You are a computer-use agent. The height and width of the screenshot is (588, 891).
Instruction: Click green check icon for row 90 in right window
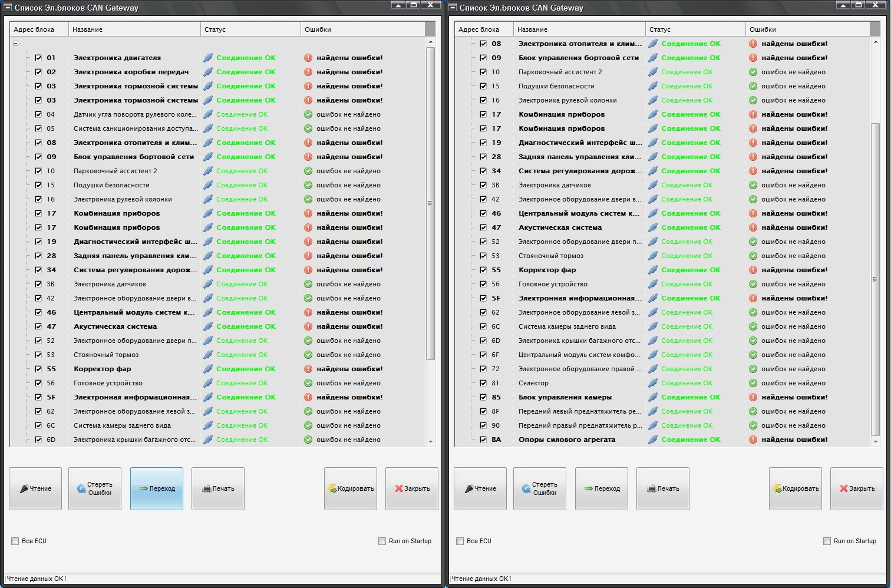point(753,425)
